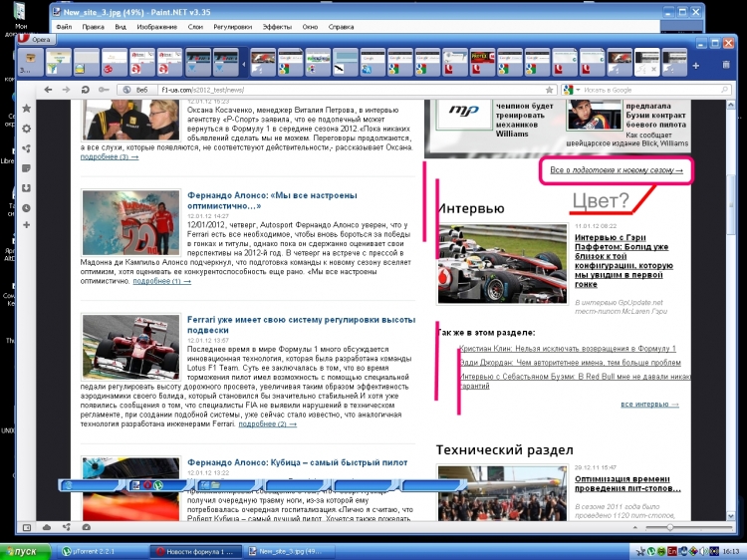Open Эдди Джордан interview link
Image resolution: width=747 pixels, height=560 pixels.
(571, 363)
